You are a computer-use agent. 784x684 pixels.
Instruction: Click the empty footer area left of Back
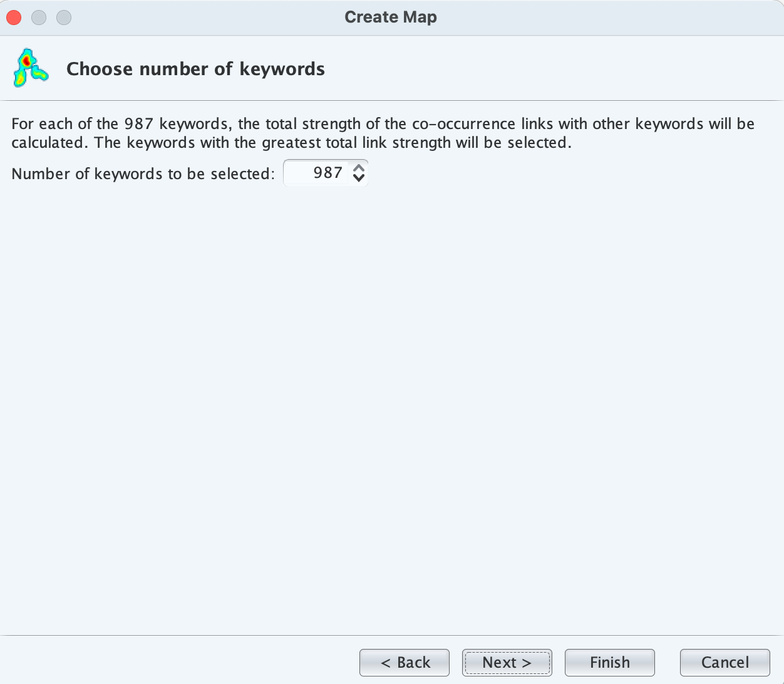pos(175,662)
